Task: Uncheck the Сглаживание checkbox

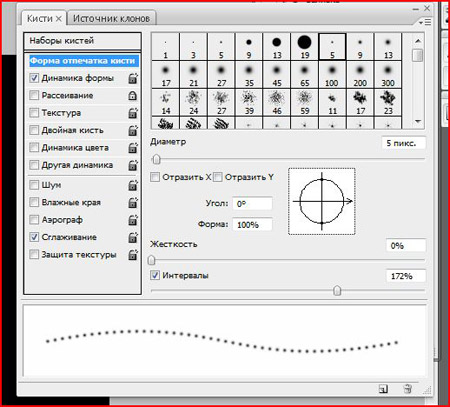Action: [x=34, y=237]
